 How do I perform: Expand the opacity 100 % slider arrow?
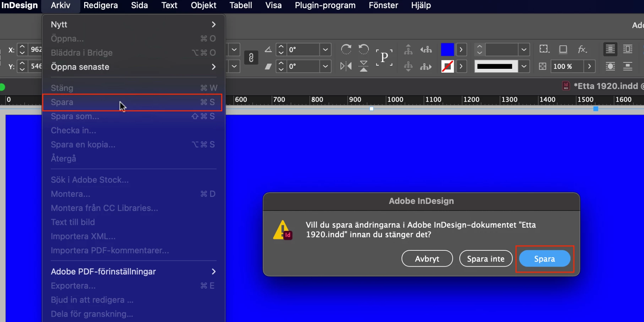[x=589, y=66]
